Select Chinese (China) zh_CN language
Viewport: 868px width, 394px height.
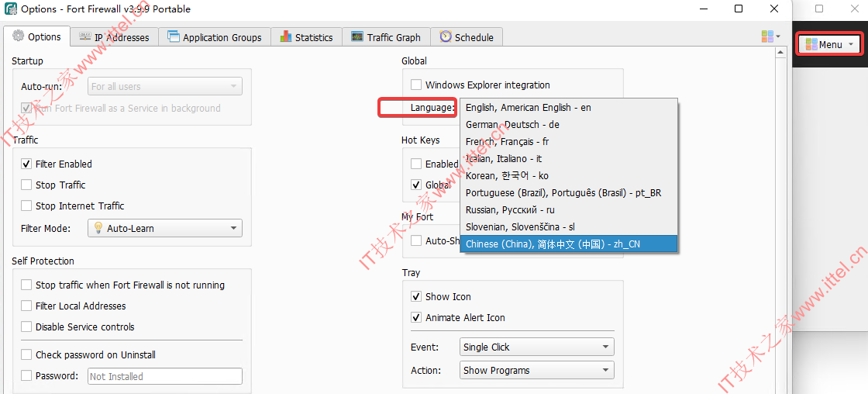tap(569, 244)
